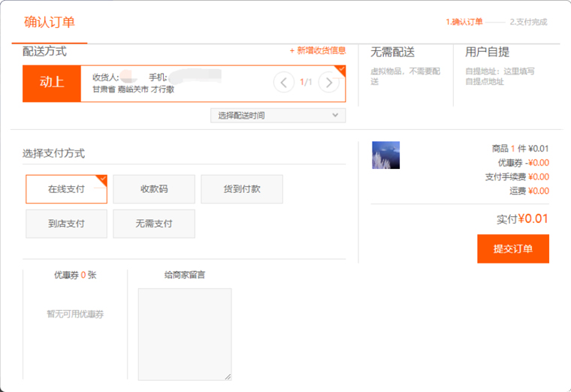The height and width of the screenshot is (392, 571).
Task: Choose 无需支付 payment option
Action: [x=154, y=224]
